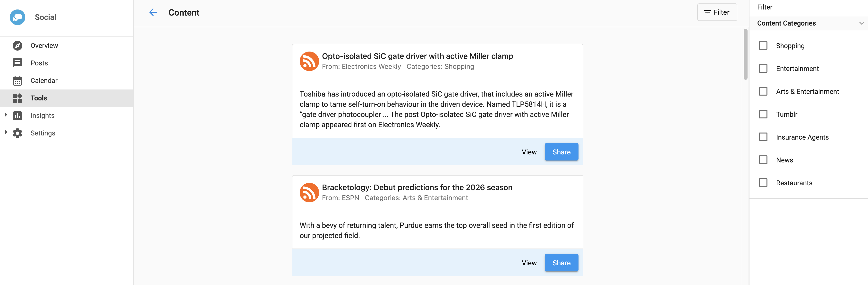Viewport: 868px width, 285px height.
Task: Click the content list vertical scrollbar
Action: 745,54
